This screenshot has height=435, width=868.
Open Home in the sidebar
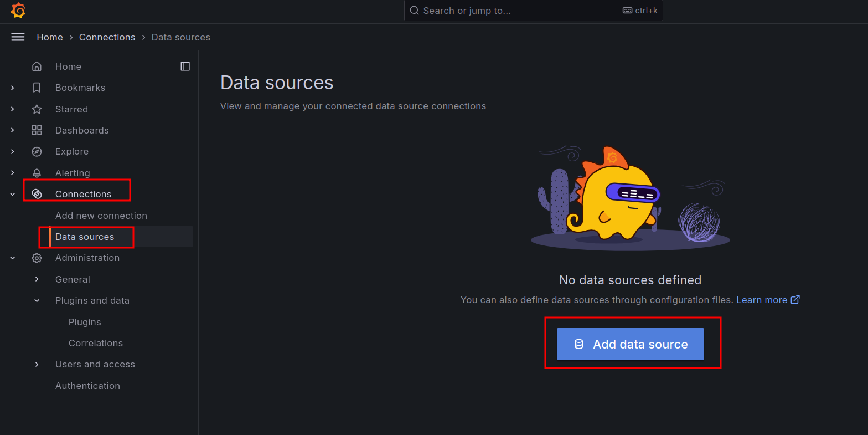click(68, 66)
